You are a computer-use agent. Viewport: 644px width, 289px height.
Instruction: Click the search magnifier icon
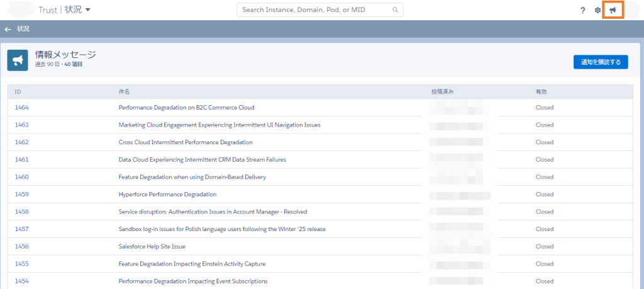click(395, 10)
